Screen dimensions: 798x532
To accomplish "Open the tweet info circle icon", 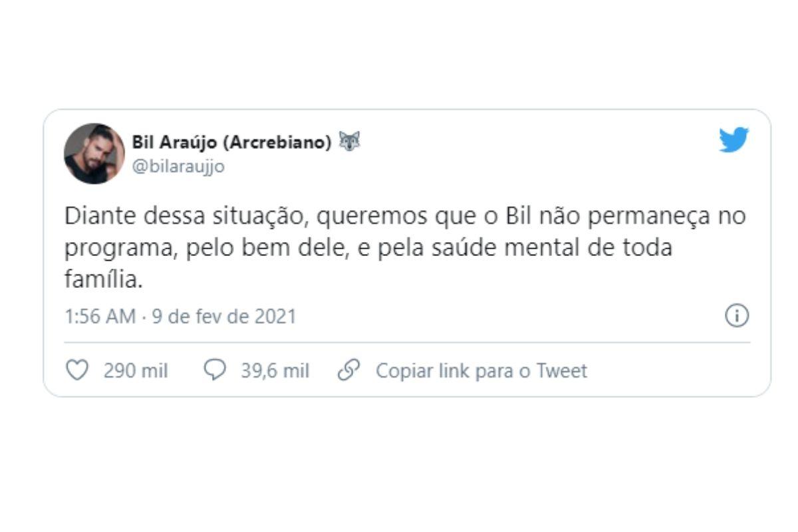I will pos(736,316).
